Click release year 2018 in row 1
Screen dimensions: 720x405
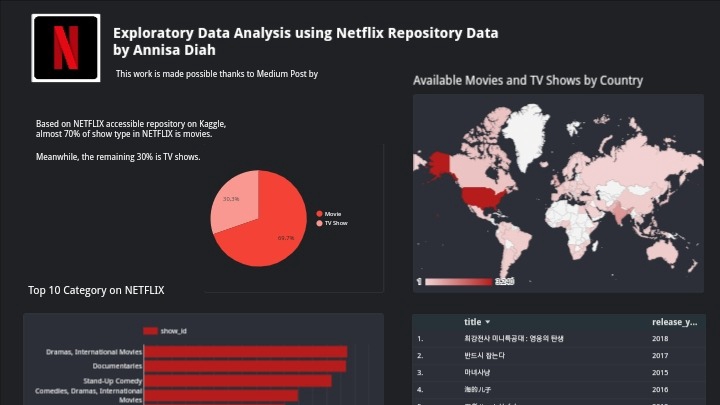pyautogui.click(x=660, y=338)
